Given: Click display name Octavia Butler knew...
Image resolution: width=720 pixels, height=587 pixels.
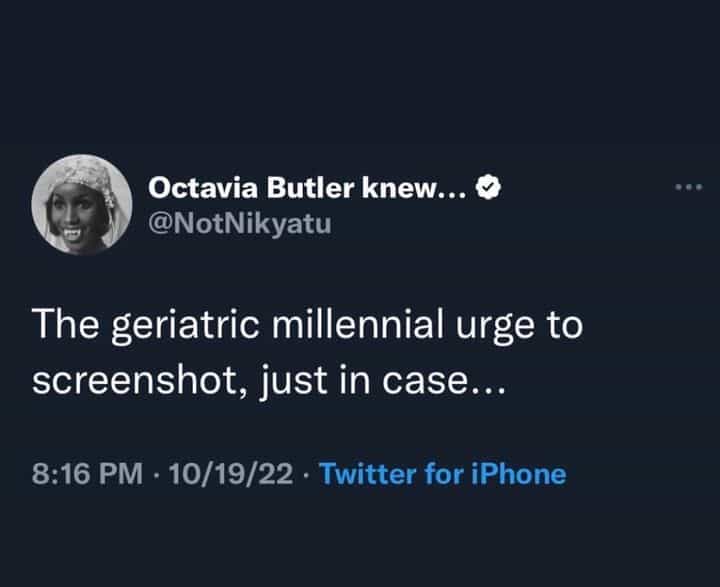Looking at the screenshot, I should click(x=306, y=187).
